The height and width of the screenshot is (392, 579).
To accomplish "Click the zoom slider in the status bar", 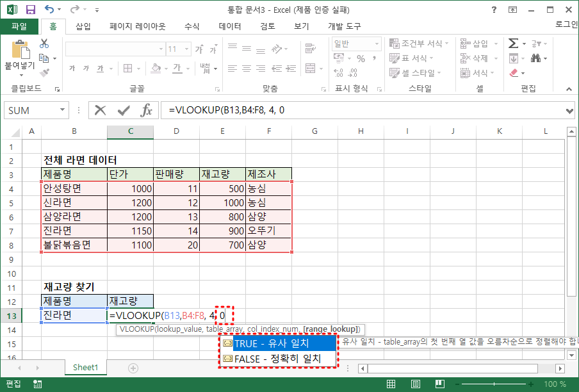I will (494, 384).
